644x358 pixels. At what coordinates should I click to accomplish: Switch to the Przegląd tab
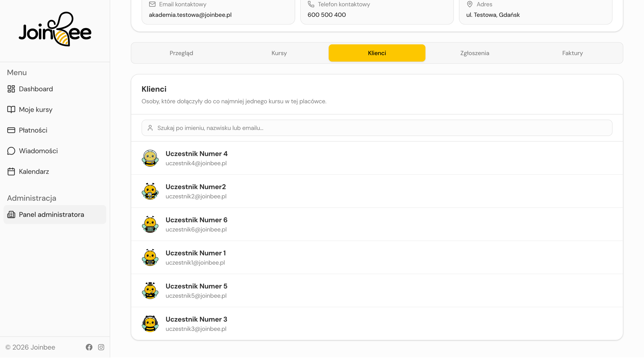coord(181,53)
